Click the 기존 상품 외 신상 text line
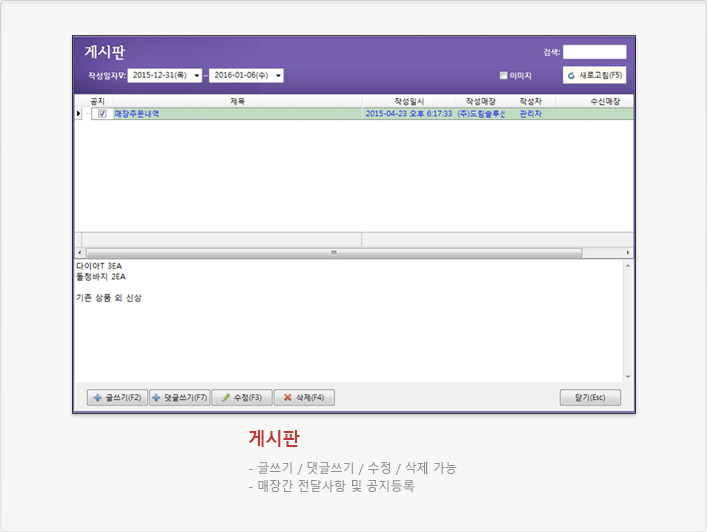The height and width of the screenshot is (532, 707). 109,298
